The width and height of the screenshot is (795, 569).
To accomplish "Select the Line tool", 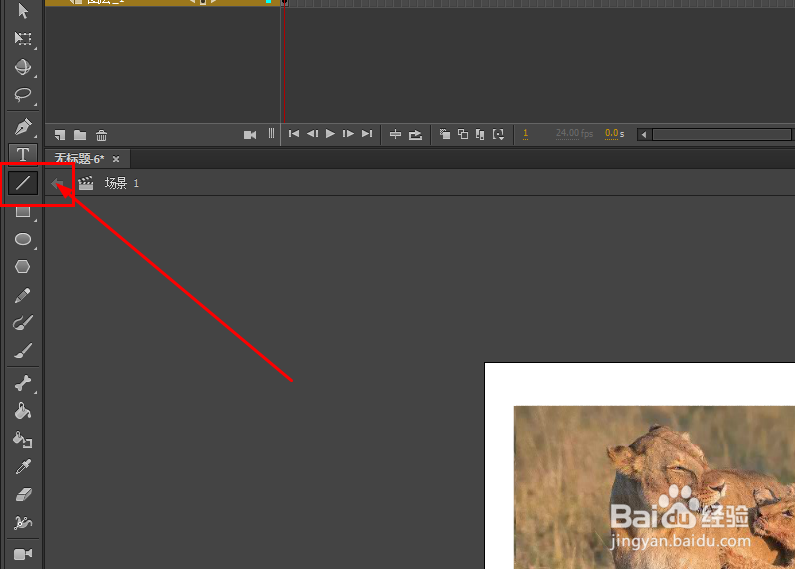I will (23, 183).
